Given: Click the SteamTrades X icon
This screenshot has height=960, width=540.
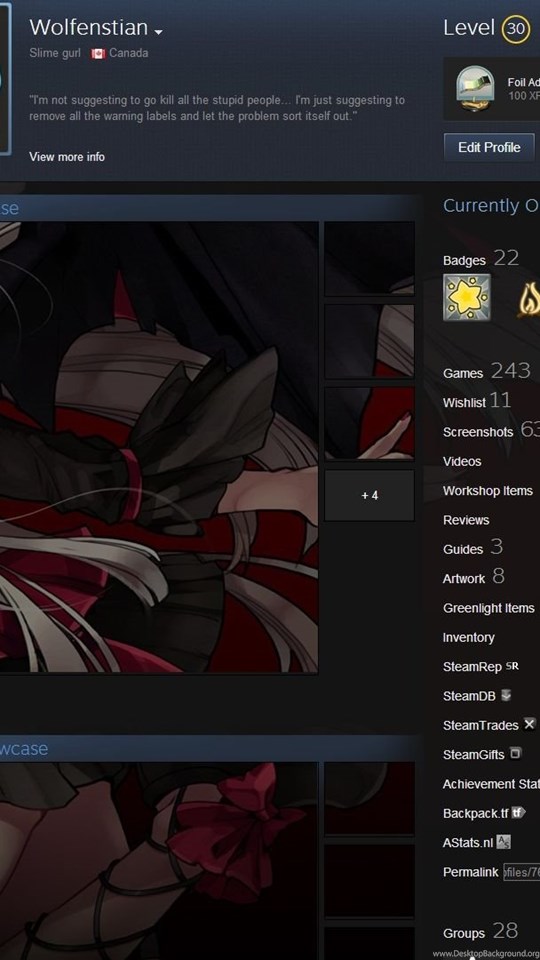Looking at the screenshot, I should [x=529, y=724].
